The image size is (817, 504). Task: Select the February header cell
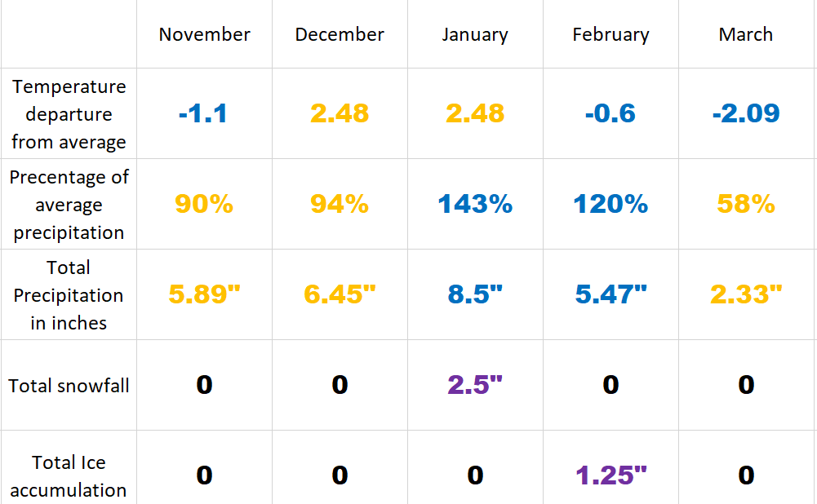[x=611, y=35]
